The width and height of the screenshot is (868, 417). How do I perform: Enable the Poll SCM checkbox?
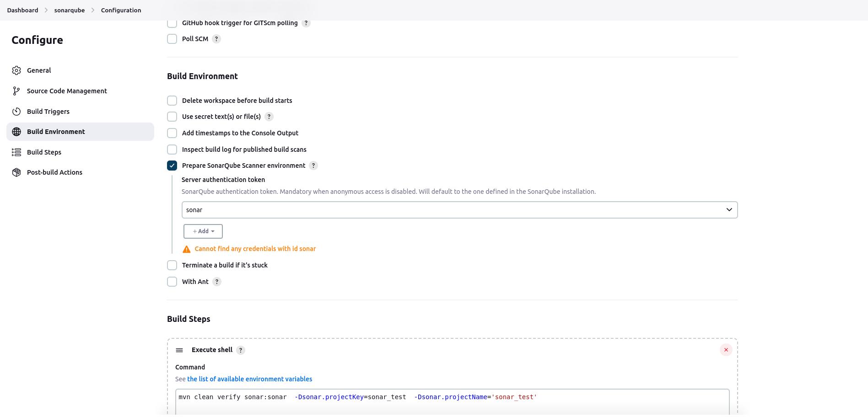tap(172, 39)
